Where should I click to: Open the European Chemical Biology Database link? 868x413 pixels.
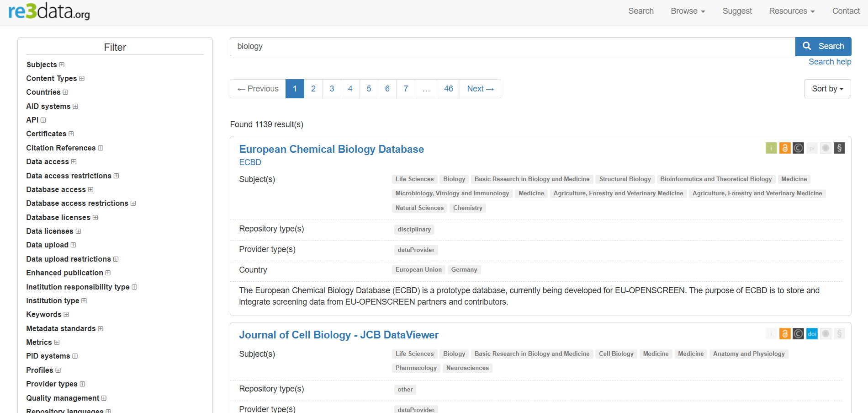(331, 149)
